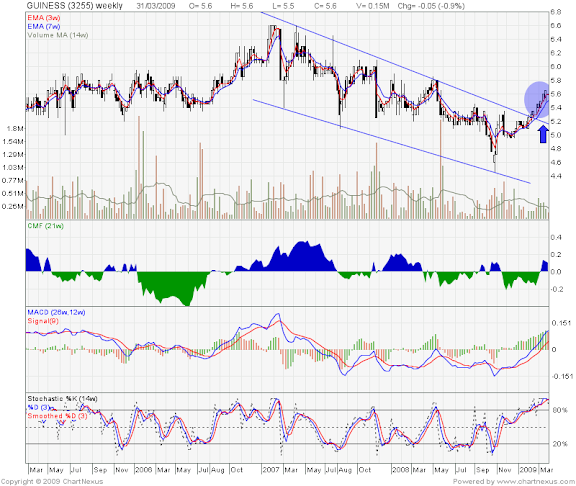The width and height of the screenshot is (576, 486).
Task: Click the 'CMF (21w)' indicator label
Action: click(46, 226)
